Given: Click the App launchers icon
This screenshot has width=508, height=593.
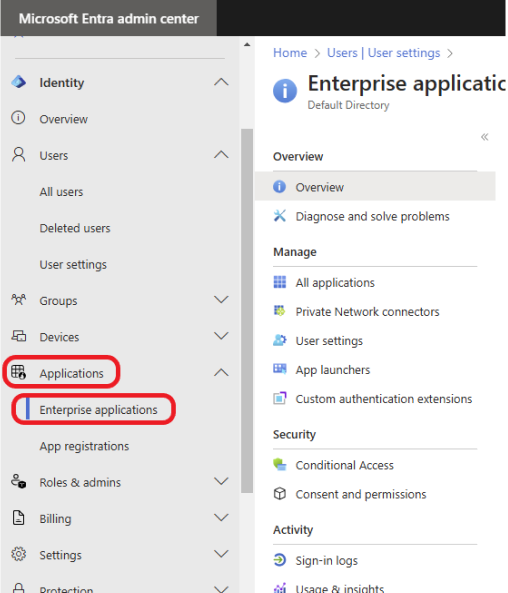Looking at the screenshot, I should point(280,369).
